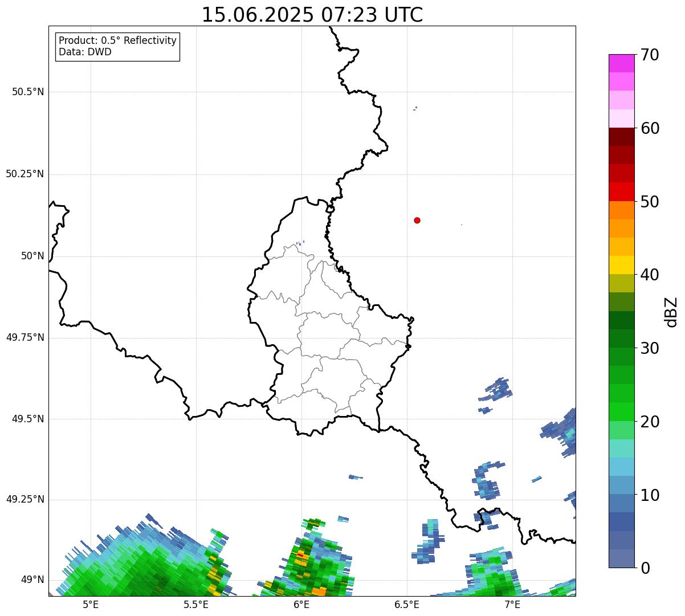Click the colorbar tick label 70

[650, 55]
